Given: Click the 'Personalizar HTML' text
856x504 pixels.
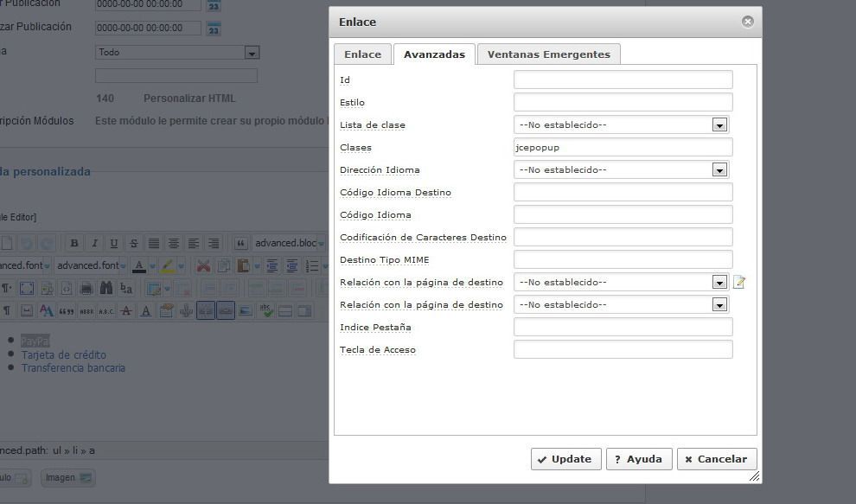Looking at the screenshot, I should pos(189,99).
